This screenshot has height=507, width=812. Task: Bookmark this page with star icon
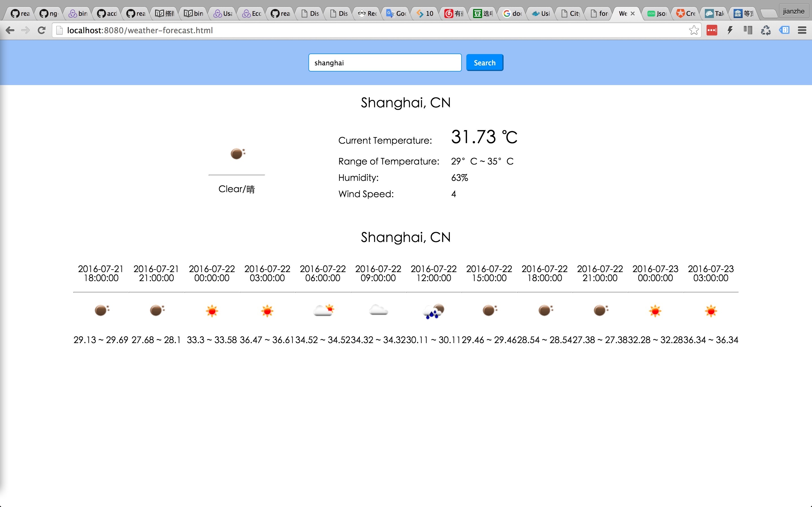694,30
